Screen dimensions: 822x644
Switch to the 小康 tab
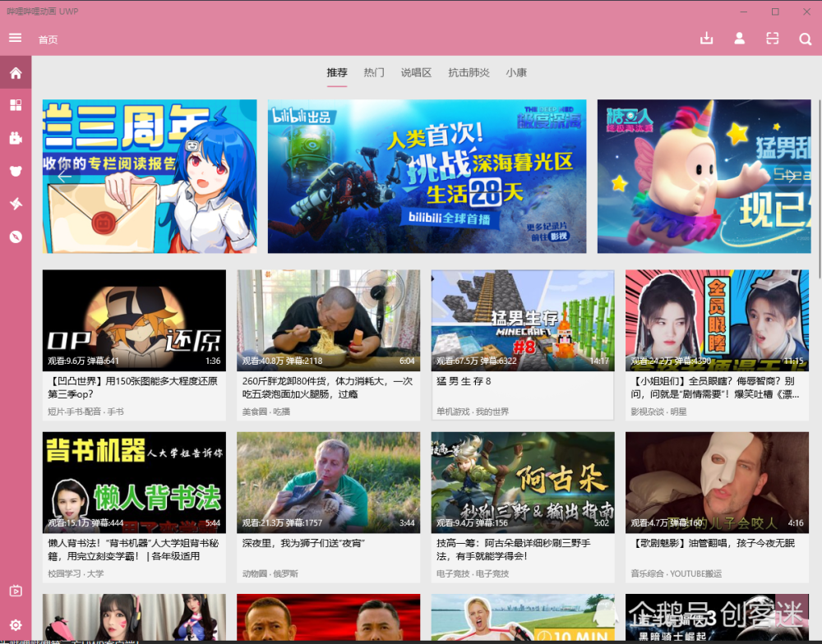[x=516, y=73]
